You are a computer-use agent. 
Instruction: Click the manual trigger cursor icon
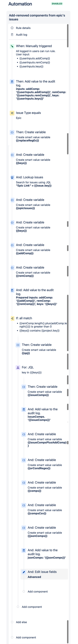click(12, 46)
